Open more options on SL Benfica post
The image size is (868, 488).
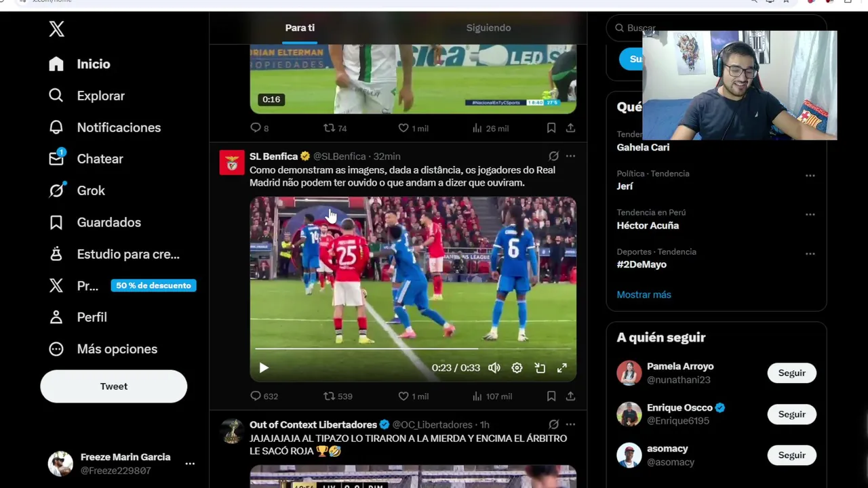point(570,156)
